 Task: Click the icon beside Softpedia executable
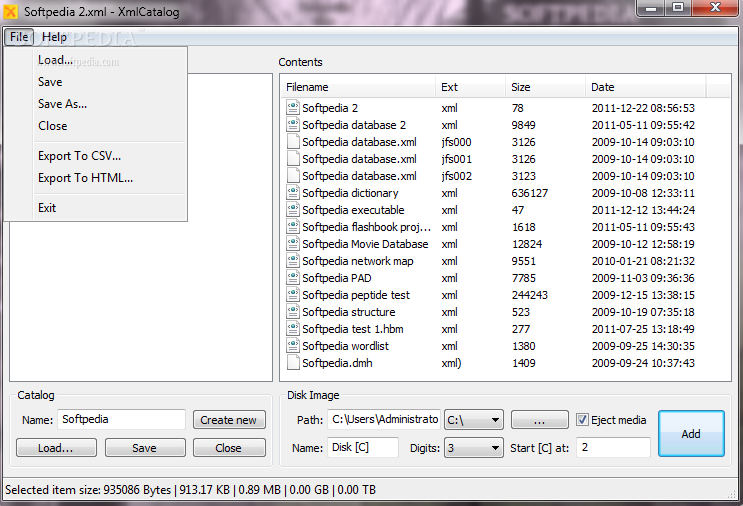tap(293, 210)
